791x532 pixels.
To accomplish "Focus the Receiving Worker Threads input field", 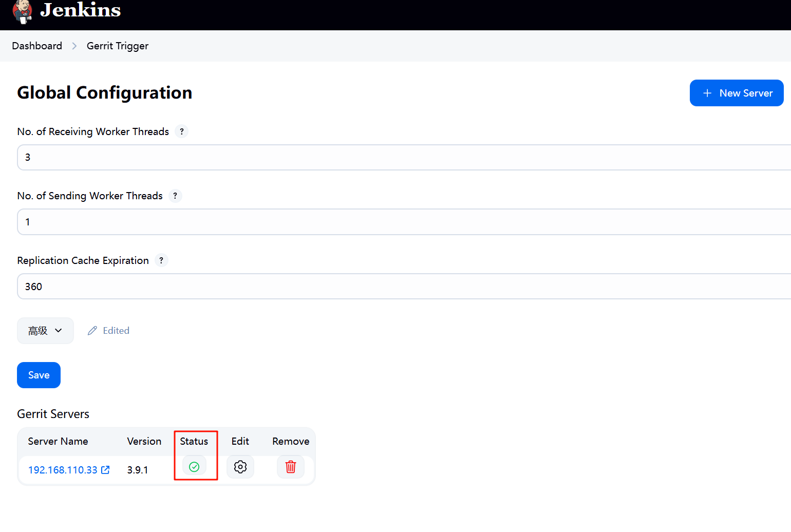I will click(404, 157).
